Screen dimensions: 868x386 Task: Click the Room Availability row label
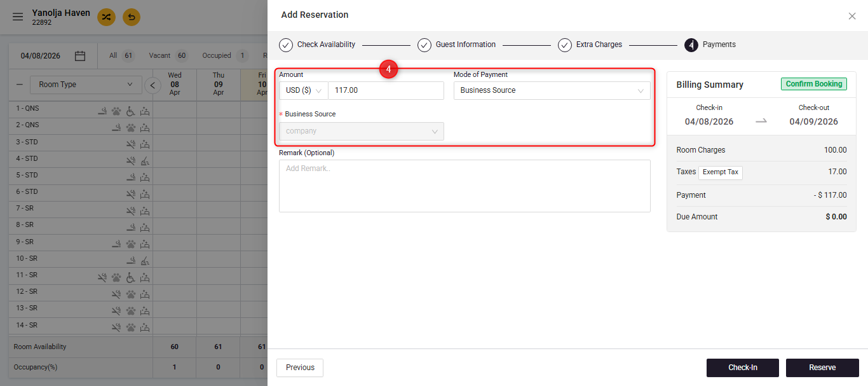40,347
